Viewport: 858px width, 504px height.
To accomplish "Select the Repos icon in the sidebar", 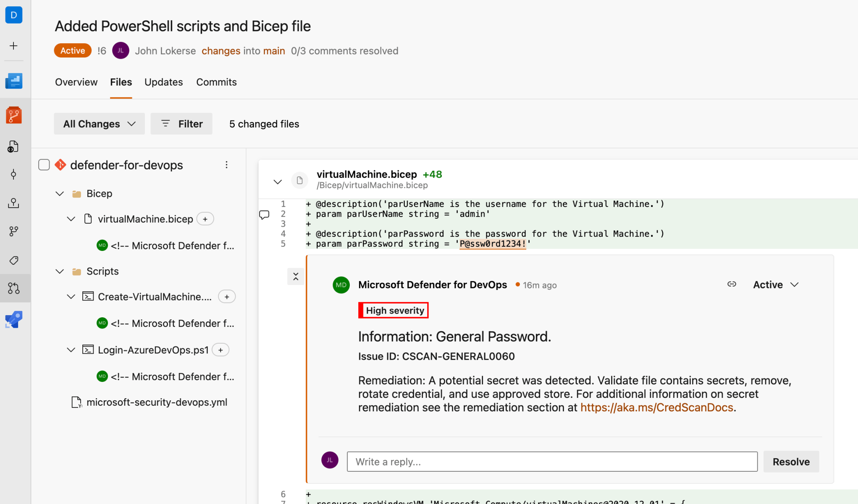I will coord(14,115).
